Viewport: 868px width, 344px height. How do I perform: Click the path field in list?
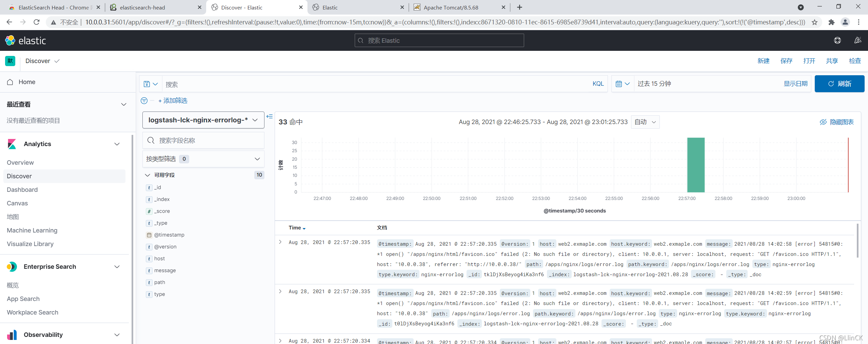coord(159,282)
